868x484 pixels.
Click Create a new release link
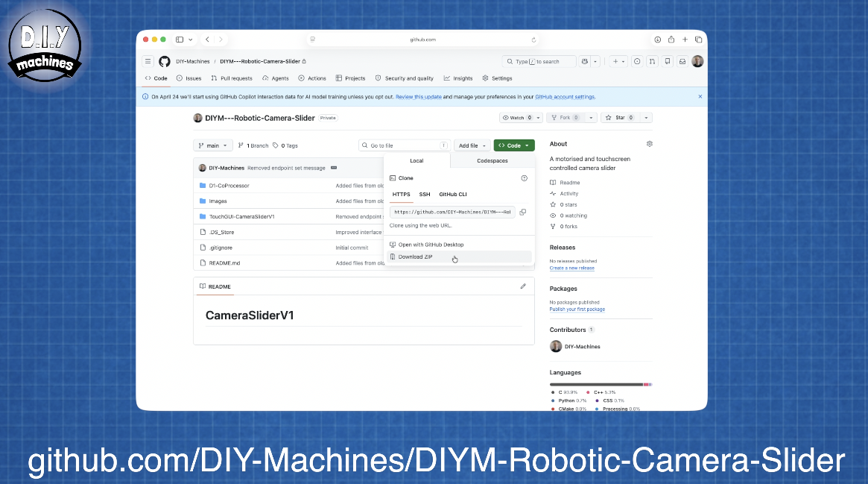click(572, 268)
